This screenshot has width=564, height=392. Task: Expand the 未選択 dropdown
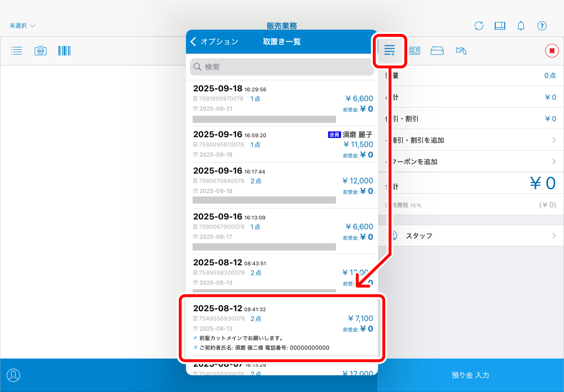click(22, 26)
